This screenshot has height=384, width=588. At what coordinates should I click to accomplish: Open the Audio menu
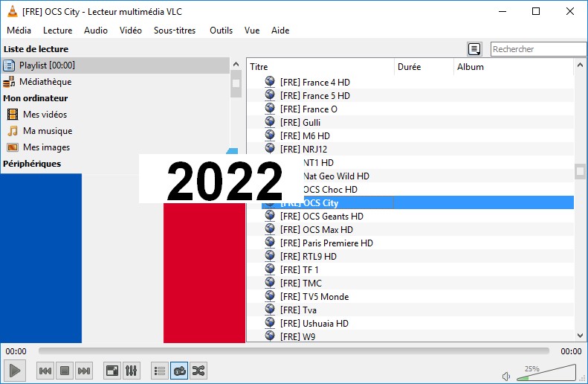pyautogui.click(x=96, y=31)
